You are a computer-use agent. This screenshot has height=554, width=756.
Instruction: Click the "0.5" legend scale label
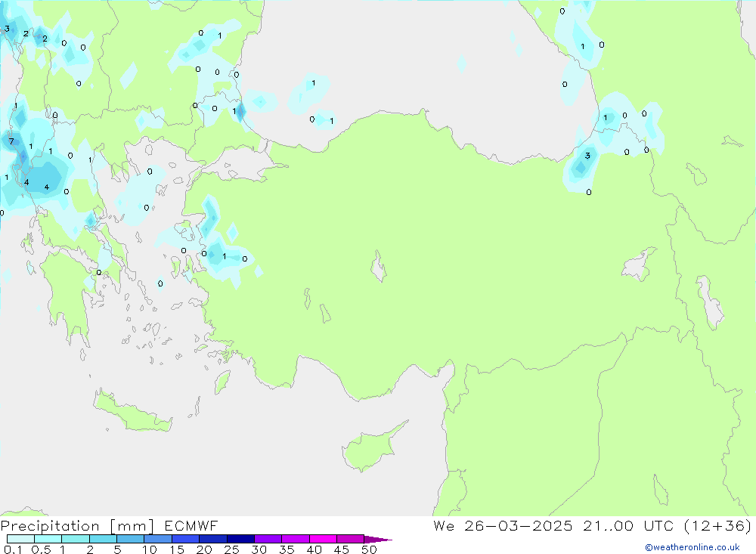(41, 549)
